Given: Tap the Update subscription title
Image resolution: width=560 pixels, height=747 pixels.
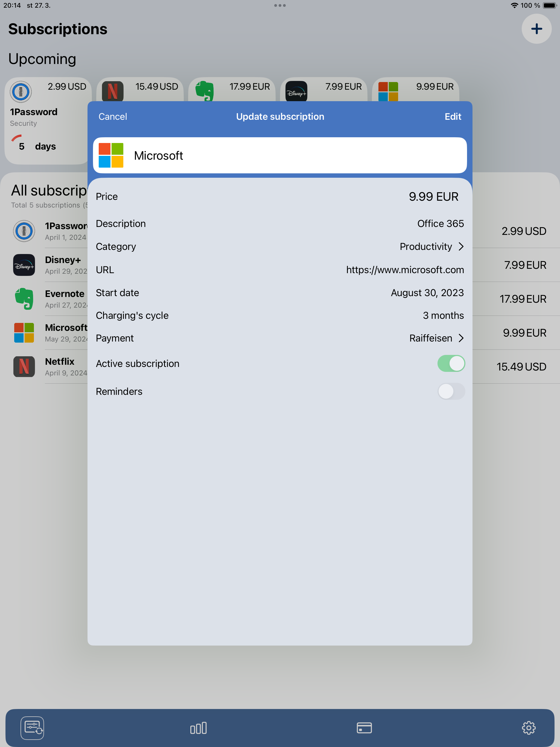Looking at the screenshot, I should click(280, 116).
